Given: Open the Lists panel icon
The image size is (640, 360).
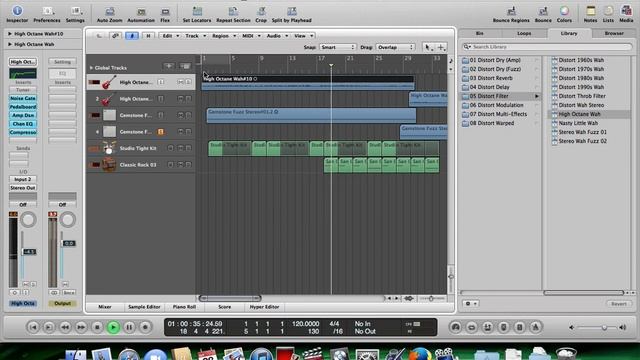Looking at the screenshot, I should (608, 11).
